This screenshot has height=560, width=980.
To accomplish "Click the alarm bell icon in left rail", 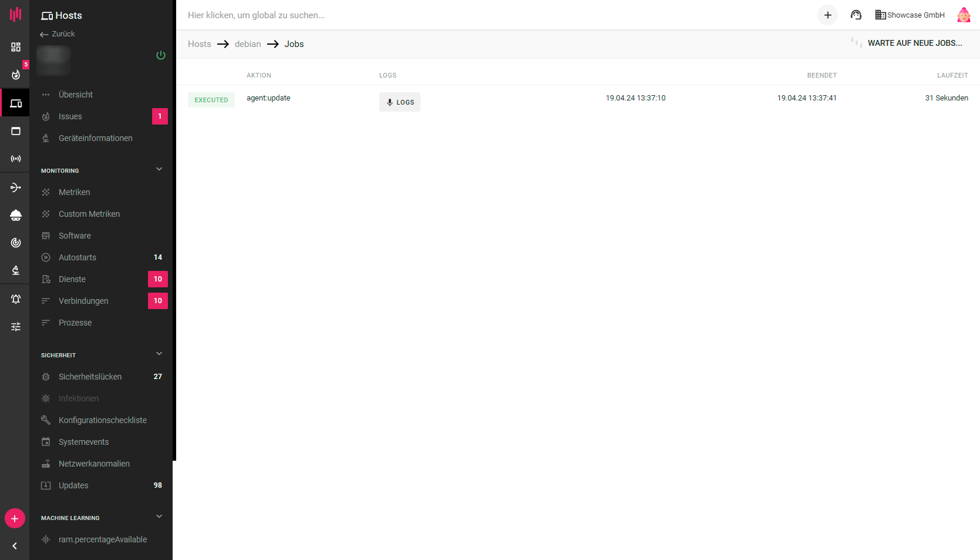I will (16, 299).
